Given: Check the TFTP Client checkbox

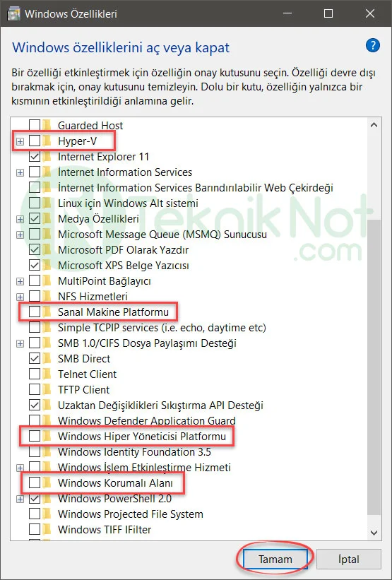Looking at the screenshot, I should [35, 389].
